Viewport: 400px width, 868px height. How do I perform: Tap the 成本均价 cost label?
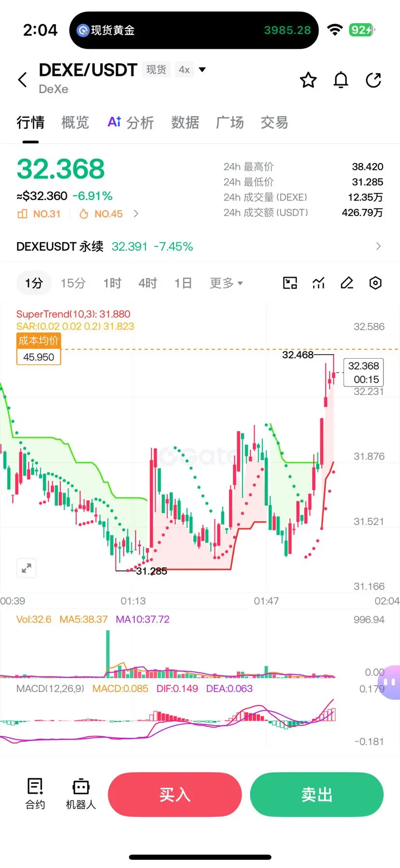[39, 341]
